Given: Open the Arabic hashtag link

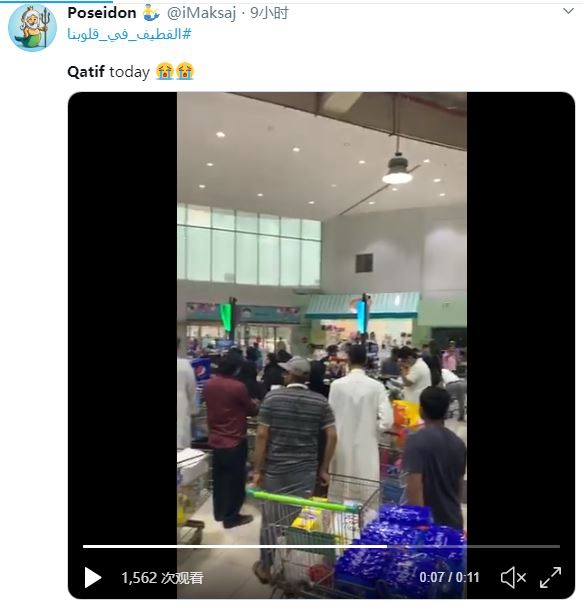Looking at the screenshot, I should pos(129,34).
